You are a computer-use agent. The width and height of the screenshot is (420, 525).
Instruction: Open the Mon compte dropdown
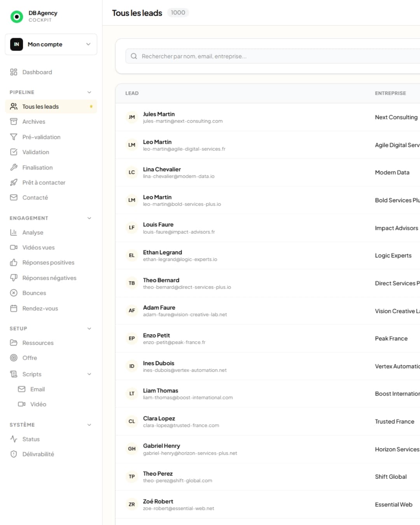coord(51,44)
